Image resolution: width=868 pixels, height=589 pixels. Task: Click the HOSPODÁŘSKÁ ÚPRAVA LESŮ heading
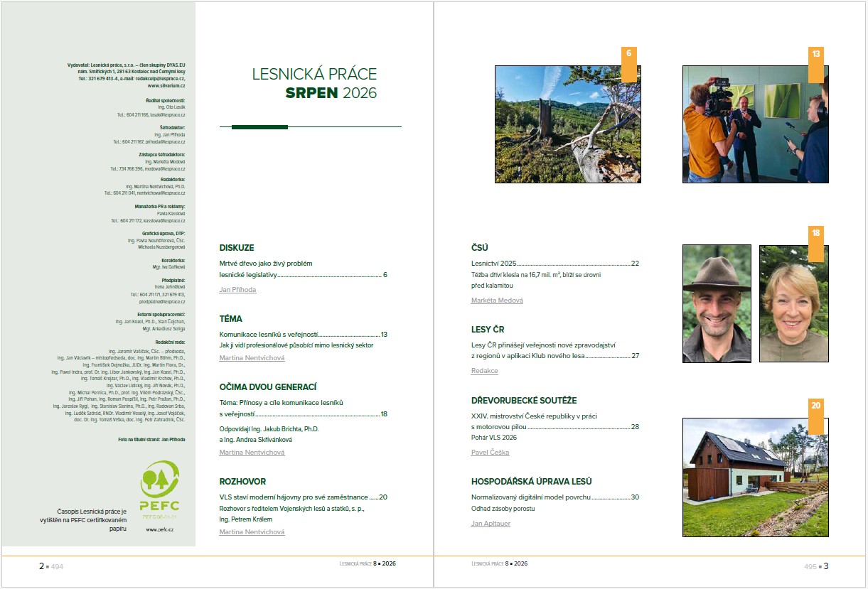(x=532, y=482)
